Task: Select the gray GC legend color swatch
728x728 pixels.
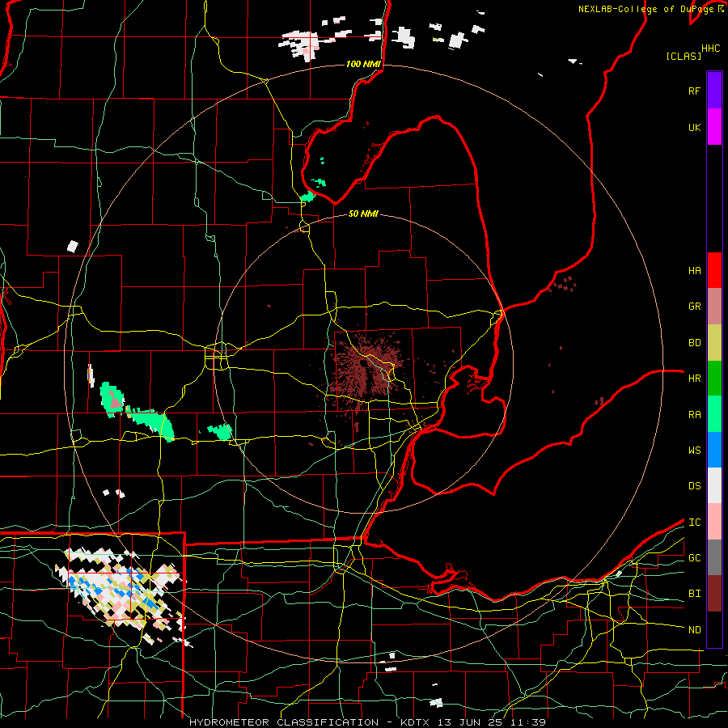Action: (x=714, y=557)
